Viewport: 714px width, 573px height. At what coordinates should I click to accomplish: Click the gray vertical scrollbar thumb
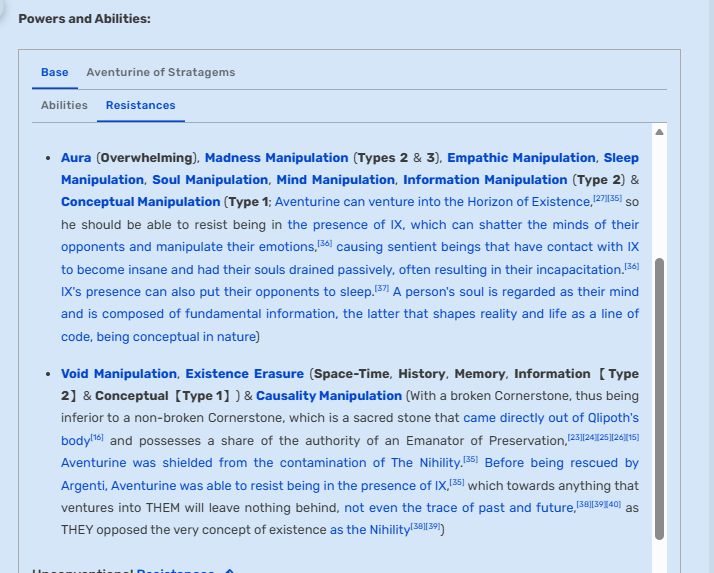click(x=659, y=399)
